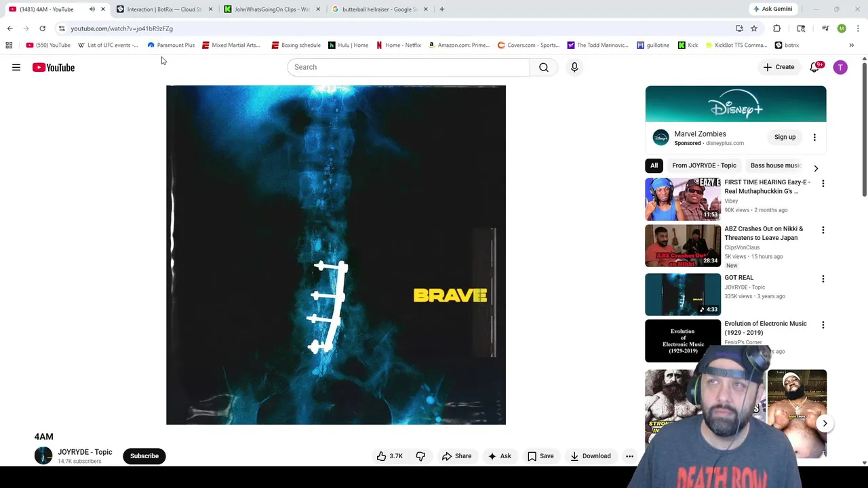This screenshot has height=488, width=868.
Task: Open the JOYRYDE channel avatar
Action: click(43, 456)
